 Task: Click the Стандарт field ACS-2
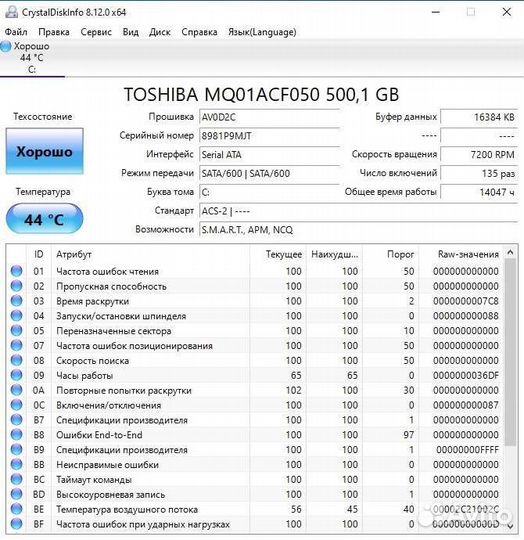click(358, 211)
